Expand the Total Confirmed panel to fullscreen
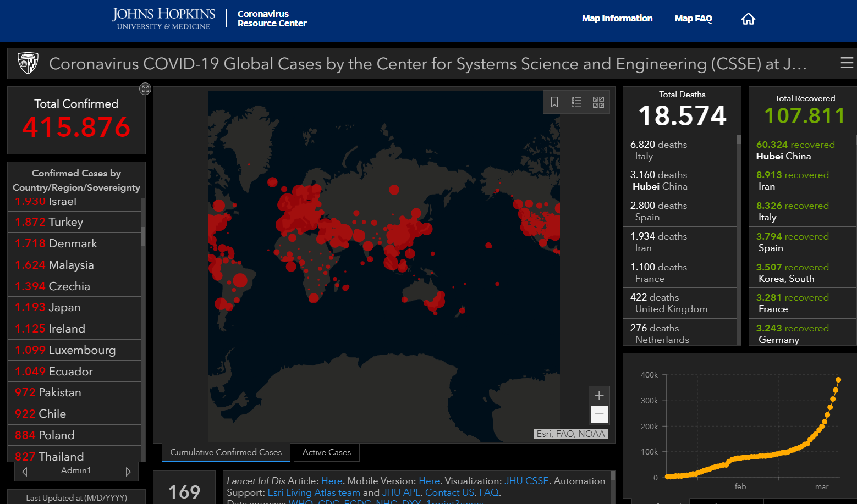This screenshot has width=857, height=504. pyautogui.click(x=145, y=88)
